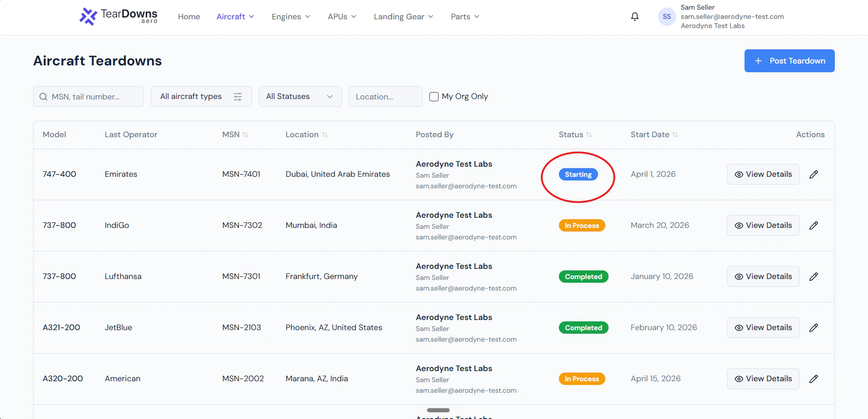Click the search magnifier icon
Image resolution: width=868 pixels, height=419 pixels.
tap(43, 97)
